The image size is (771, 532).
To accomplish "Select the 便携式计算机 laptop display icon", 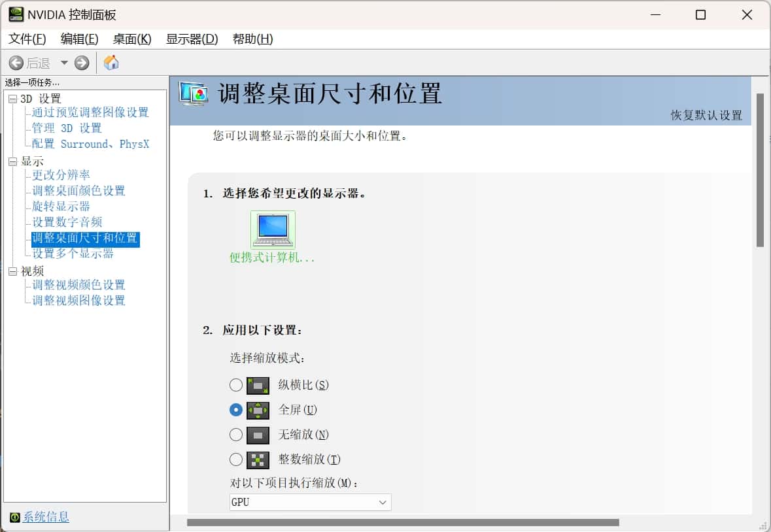I will click(273, 228).
